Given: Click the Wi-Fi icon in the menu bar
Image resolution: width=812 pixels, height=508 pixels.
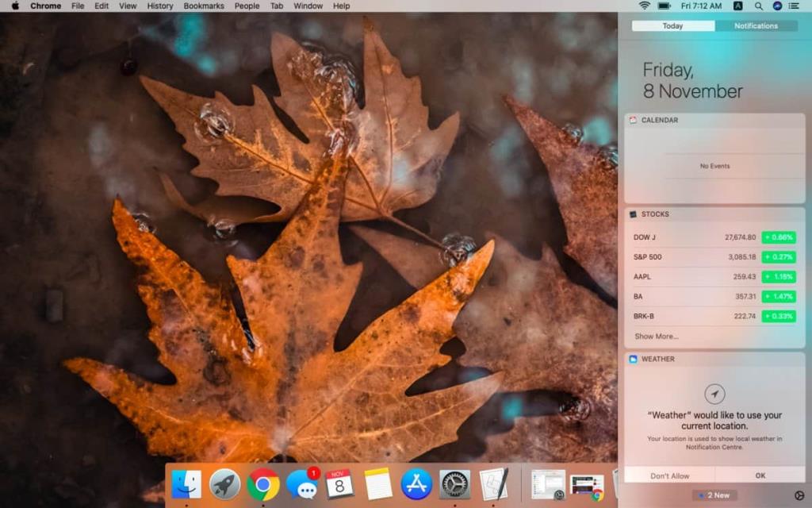Looking at the screenshot, I should [x=644, y=6].
